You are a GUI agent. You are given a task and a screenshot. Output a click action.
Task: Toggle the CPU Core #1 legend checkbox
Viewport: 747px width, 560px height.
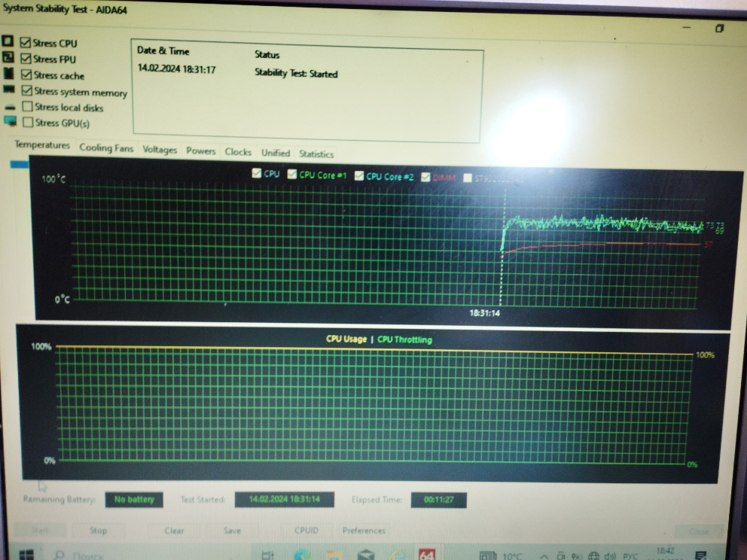point(292,175)
